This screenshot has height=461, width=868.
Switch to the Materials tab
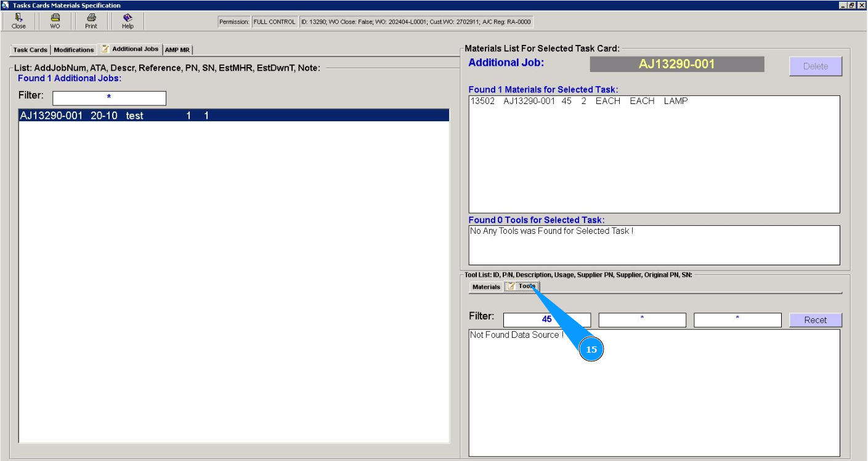pyautogui.click(x=486, y=287)
